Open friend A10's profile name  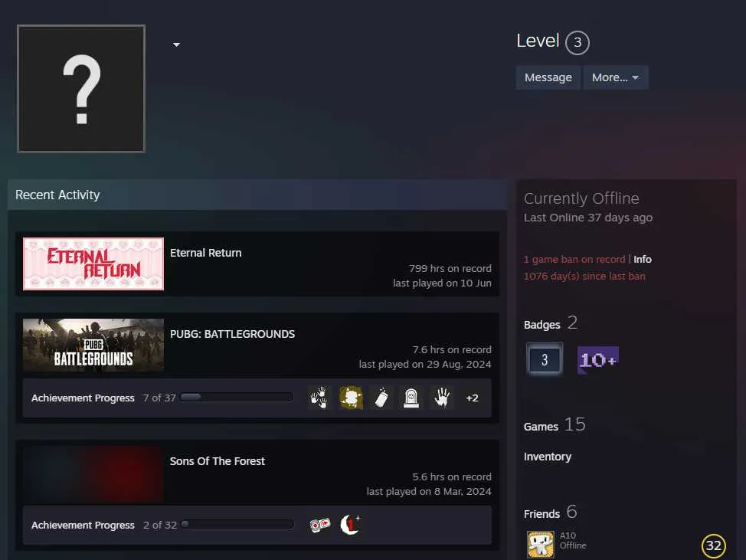[568, 535]
